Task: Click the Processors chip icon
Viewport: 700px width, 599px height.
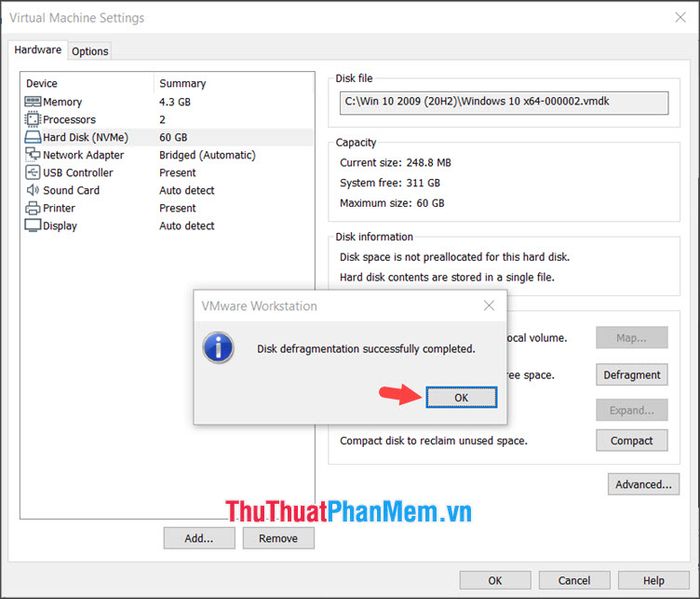Action: 33,119
